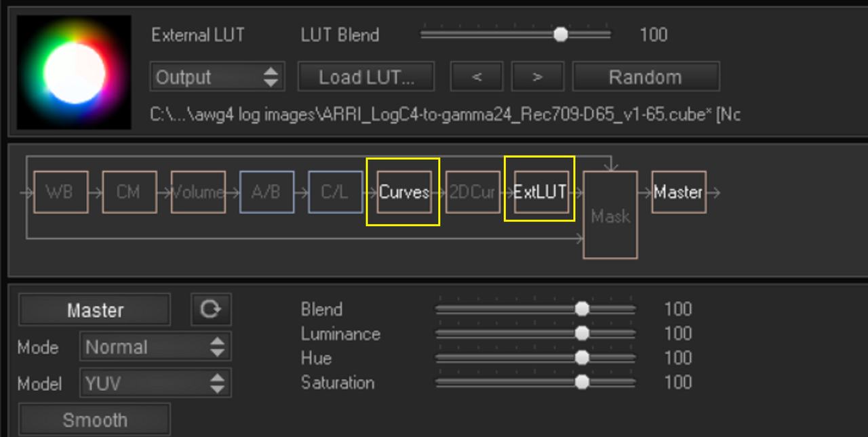Click the reset circular arrow icon

(211, 310)
